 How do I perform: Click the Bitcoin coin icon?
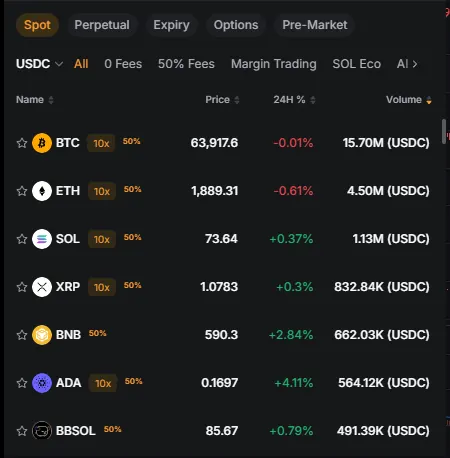(x=42, y=143)
